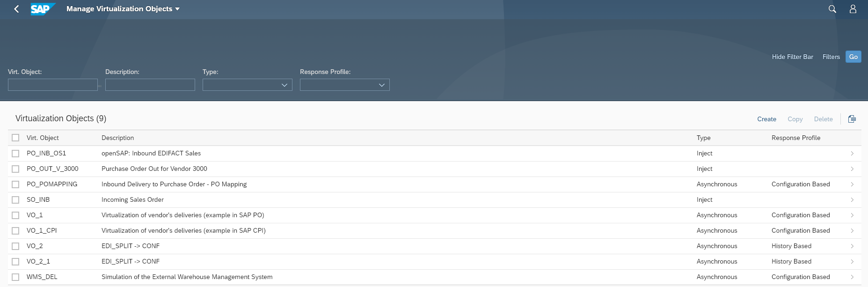Click the SAP logo

42,9
